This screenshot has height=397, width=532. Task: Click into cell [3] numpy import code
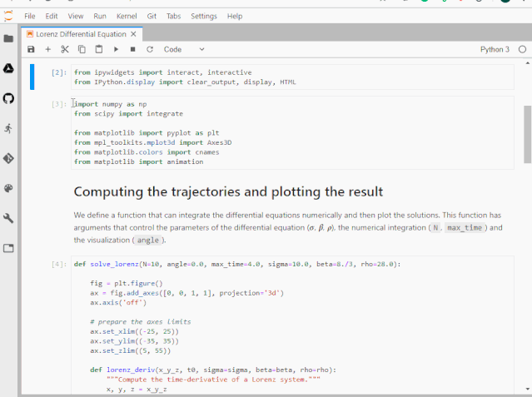292,132
